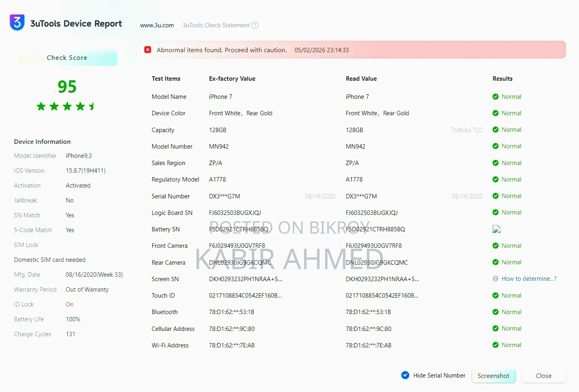This screenshot has width=579, height=392.
Task: Click the green check for Touch ID
Action: click(495, 296)
